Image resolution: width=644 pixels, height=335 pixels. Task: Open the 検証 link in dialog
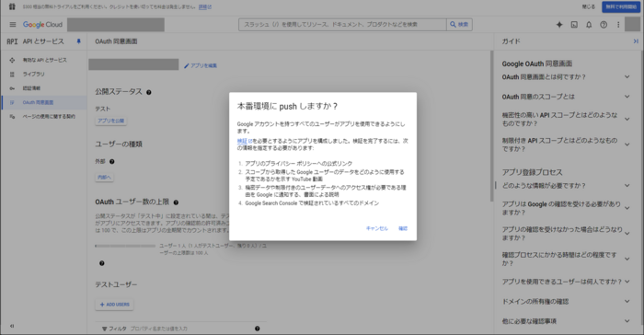244,141
